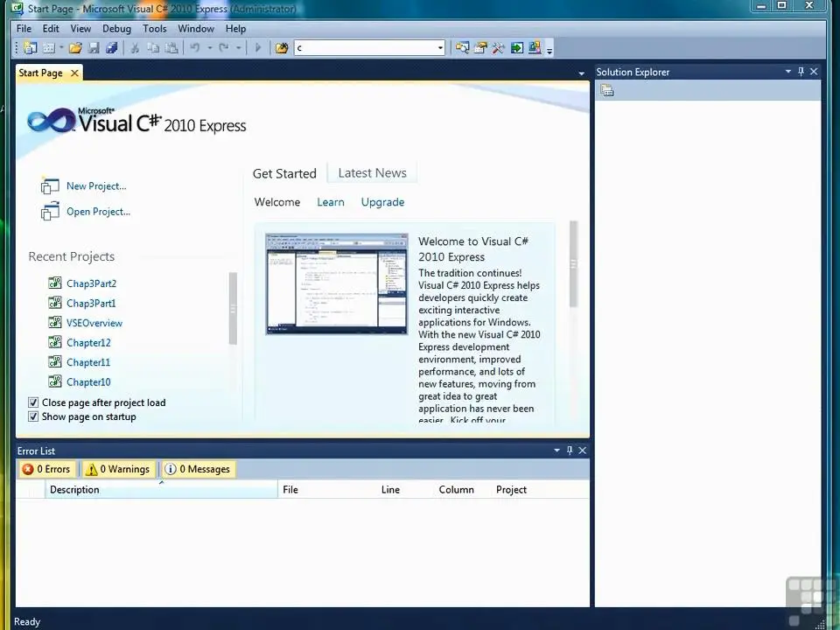Image resolution: width=840 pixels, height=630 pixels.
Task: Open the File menu
Action: tap(24, 28)
